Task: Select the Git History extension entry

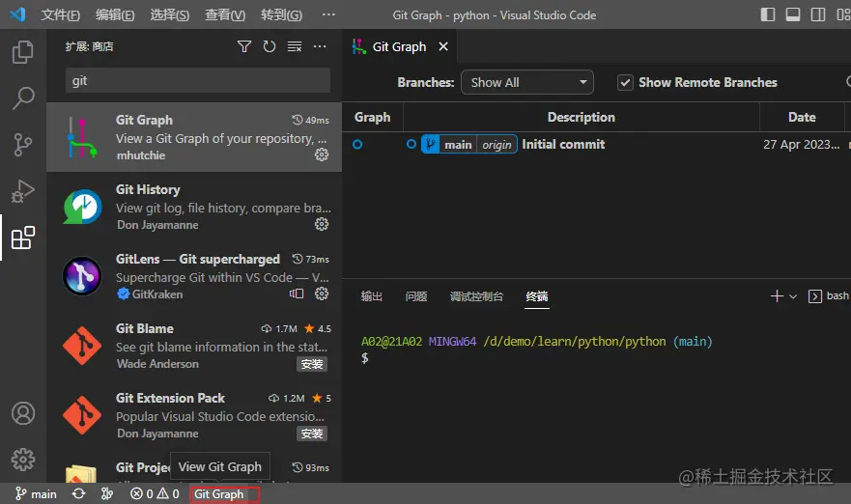Action: tap(194, 207)
